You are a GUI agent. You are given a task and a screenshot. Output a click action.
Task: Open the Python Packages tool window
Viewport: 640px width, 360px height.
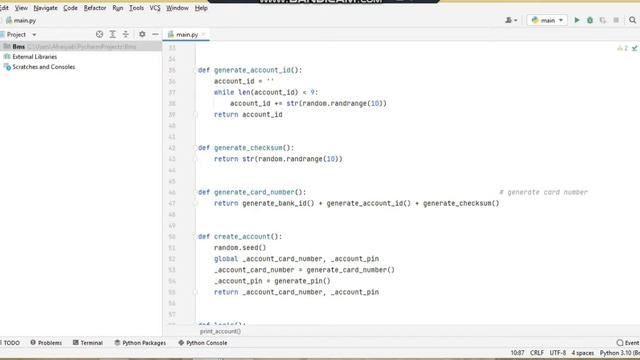point(140,343)
